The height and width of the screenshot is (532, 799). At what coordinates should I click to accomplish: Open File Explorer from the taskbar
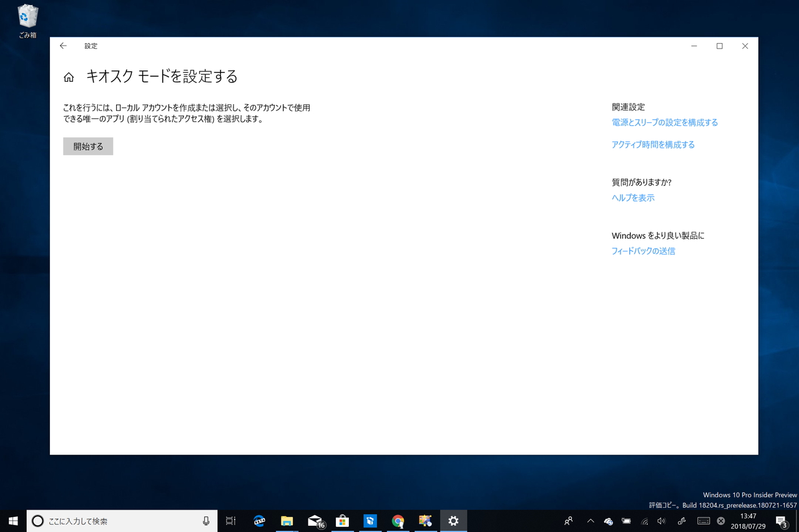[287, 521]
